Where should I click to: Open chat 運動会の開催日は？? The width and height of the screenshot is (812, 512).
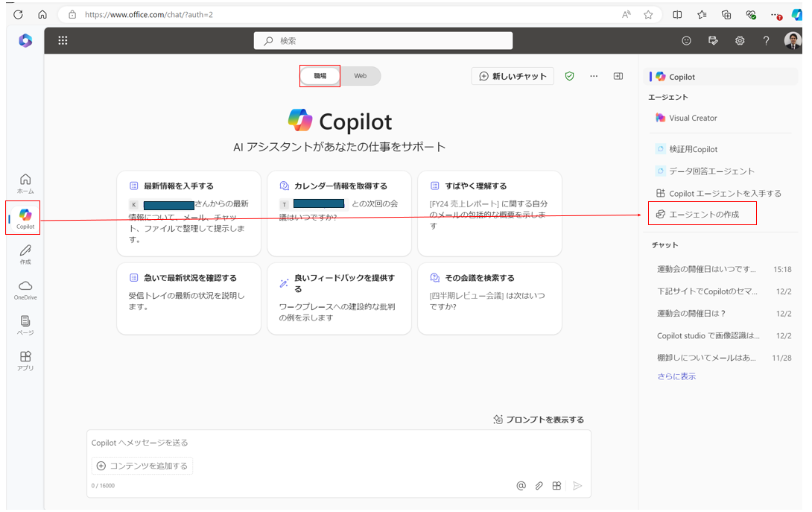(x=724, y=314)
